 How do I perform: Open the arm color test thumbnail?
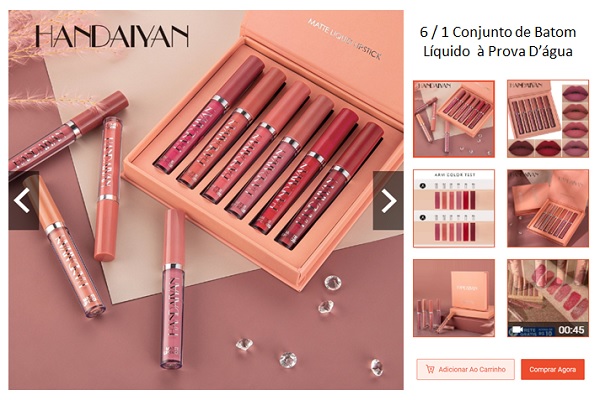coord(454,208)
